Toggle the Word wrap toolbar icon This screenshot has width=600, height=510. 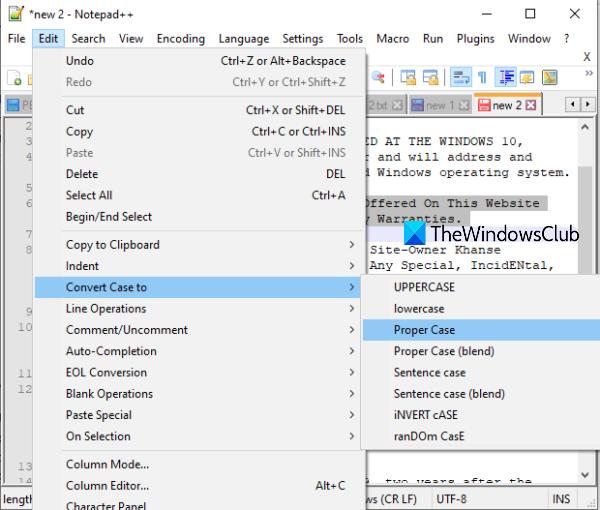pyautogui.click(x=460, y=78)
